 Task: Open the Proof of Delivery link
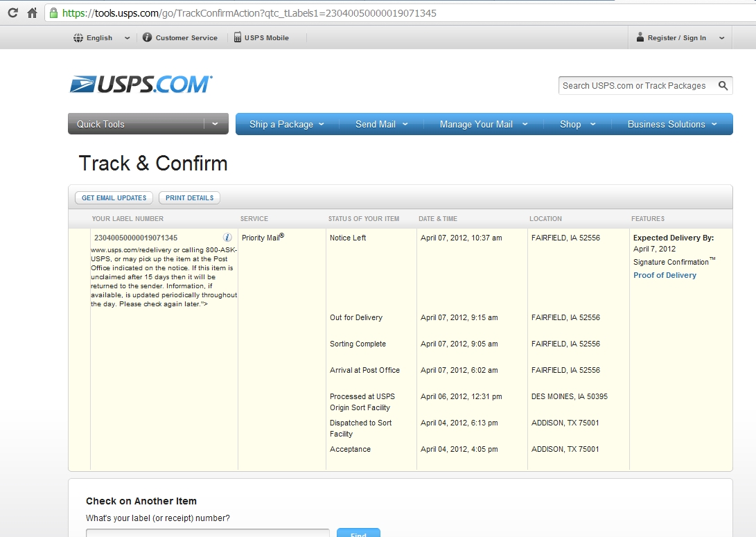point(665,275)
